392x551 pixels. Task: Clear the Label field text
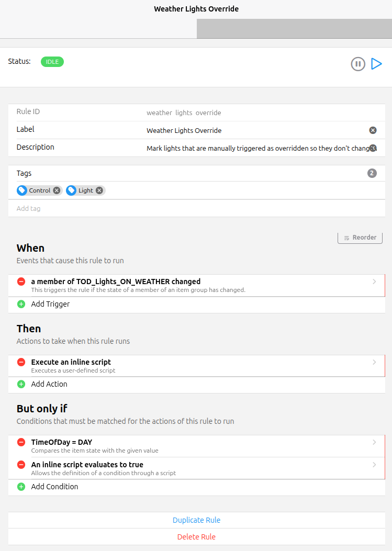[373, 130]
